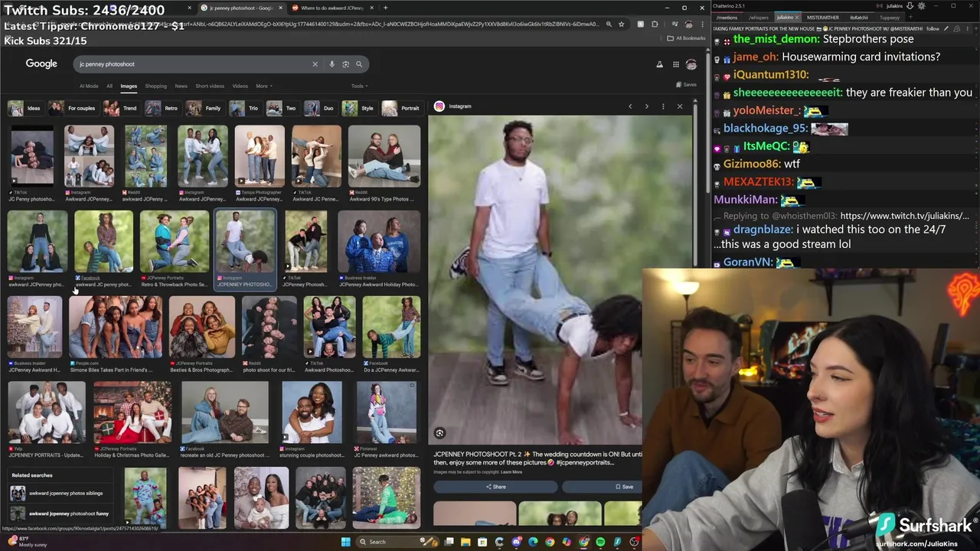
Task: Click follow in the Chatterino header
Action: [x=933, y=28]
